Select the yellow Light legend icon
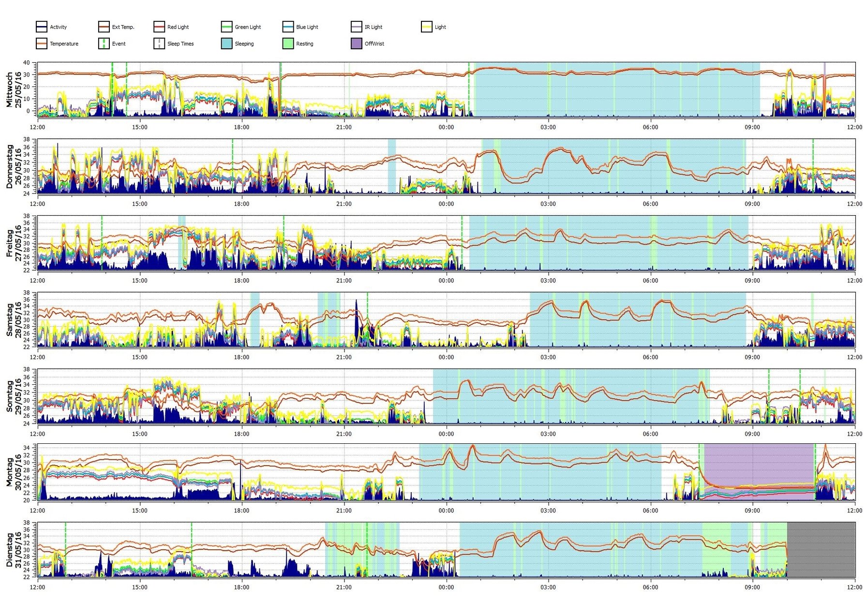This screenshot has height=599, width=868. [x=426, y=27]
